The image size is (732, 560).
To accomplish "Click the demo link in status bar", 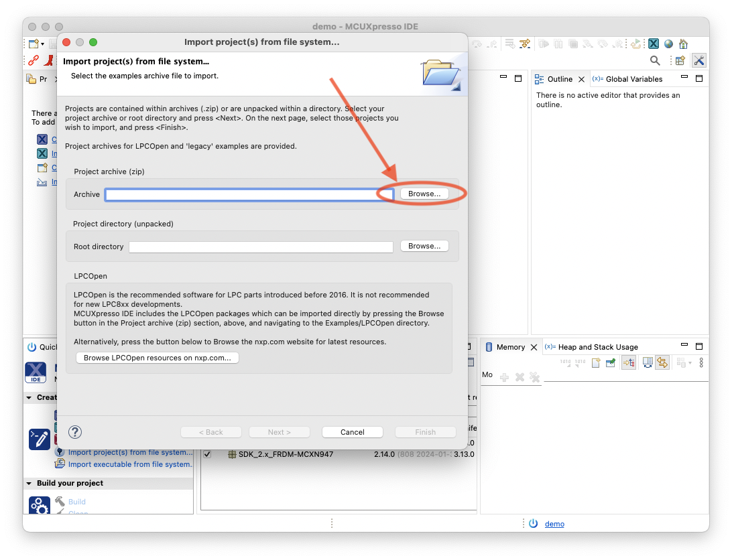I will [x=554, y=524].
